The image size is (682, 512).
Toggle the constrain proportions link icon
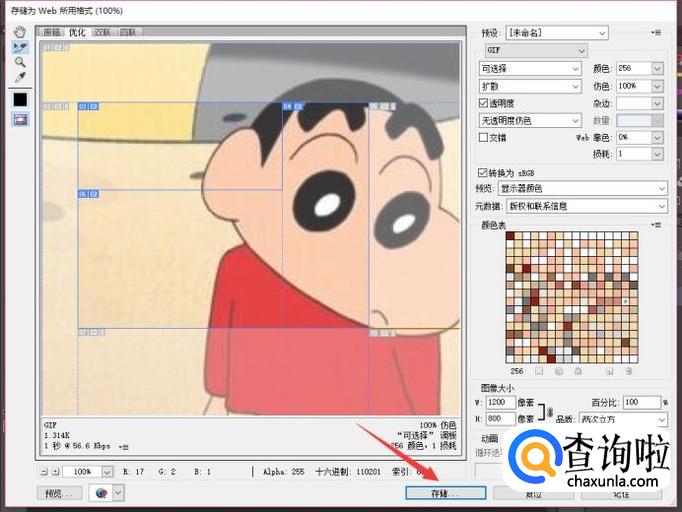[550, 411]
